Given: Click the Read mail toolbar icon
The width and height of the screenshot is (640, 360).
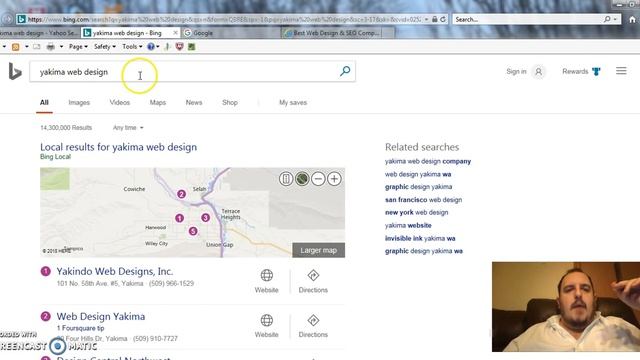Looking at the screenshot, I should (x=37, y=47).
